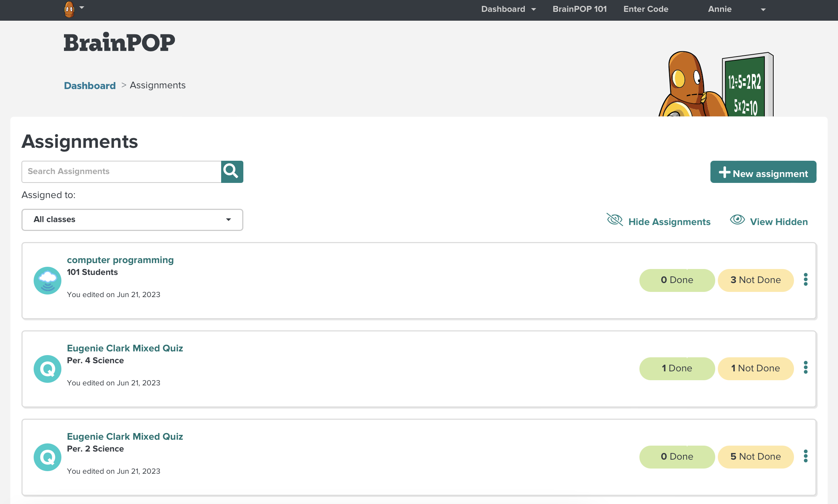This screenshot has height=504, width=838.
Task: Click the crossed-out eye Hide Assignments icon
Action: (615, 220)
